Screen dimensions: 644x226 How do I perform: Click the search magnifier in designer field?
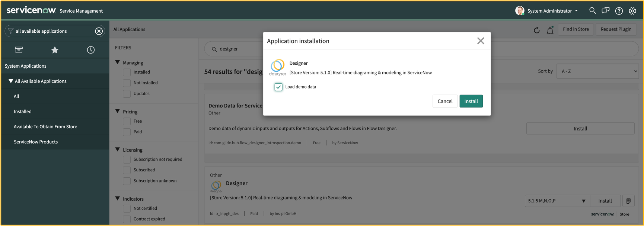pyautogui.click(x=214, y=49)
